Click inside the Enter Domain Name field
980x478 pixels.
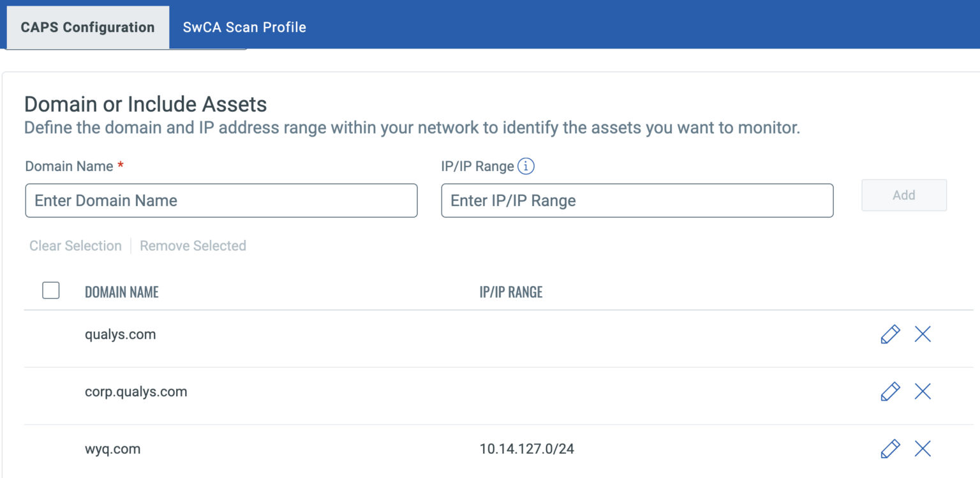221,200
